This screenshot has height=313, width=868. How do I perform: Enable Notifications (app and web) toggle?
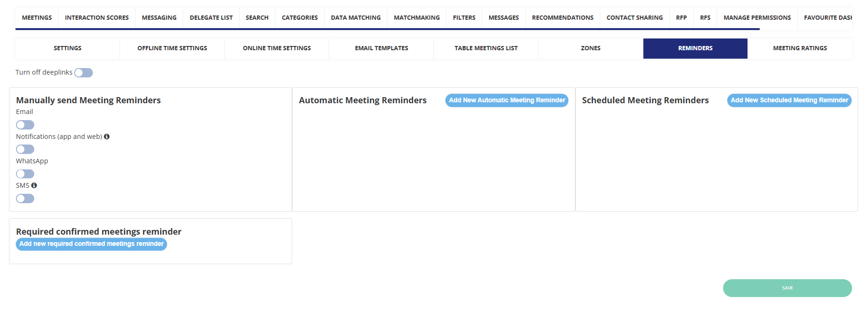[x=25, y=149]
